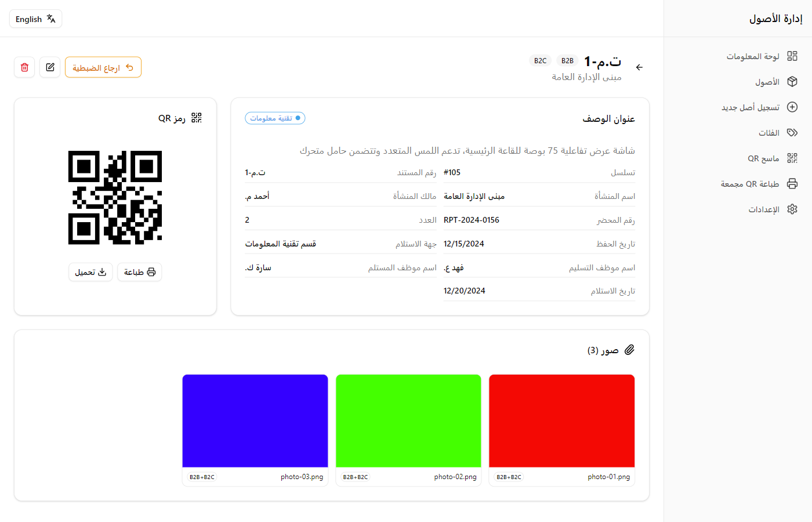Screen dimensions: 812x522
Task: Click the اسم موظف المستلم label
Action: (403, 267)
